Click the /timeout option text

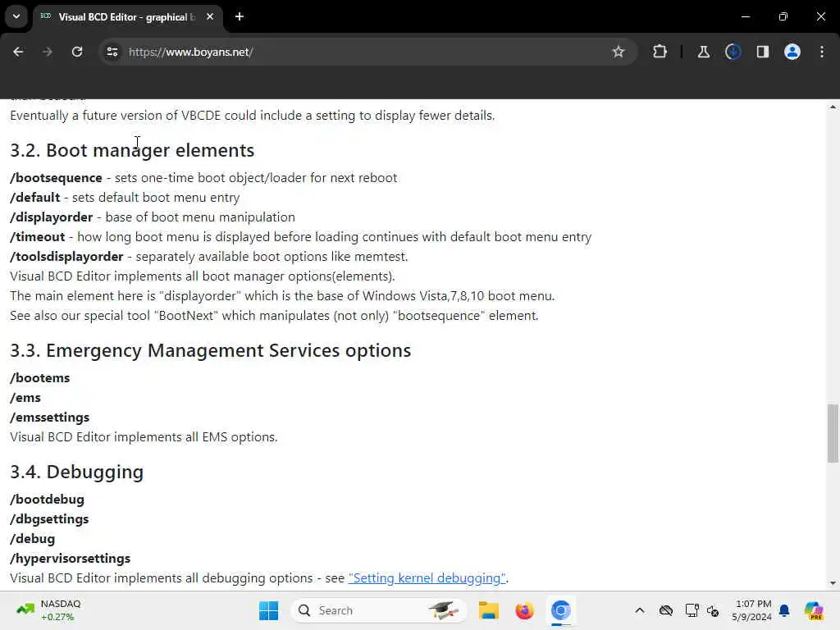37,237
